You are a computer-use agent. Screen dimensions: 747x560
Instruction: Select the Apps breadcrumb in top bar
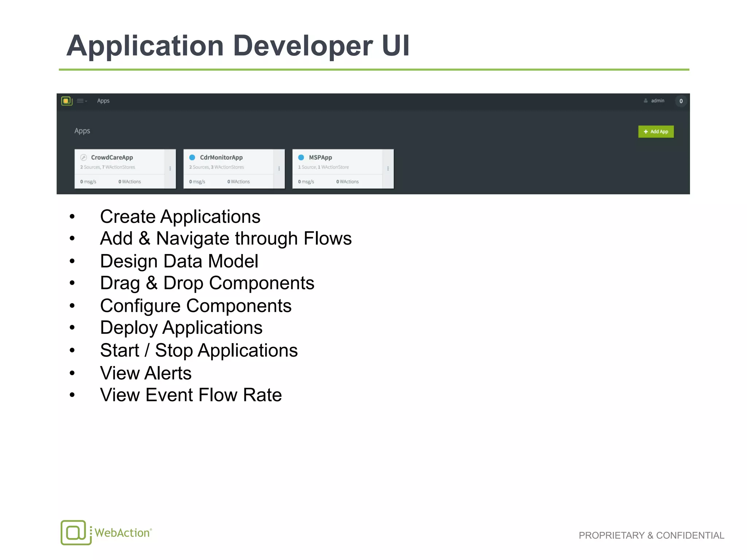(x=103, y=101)
